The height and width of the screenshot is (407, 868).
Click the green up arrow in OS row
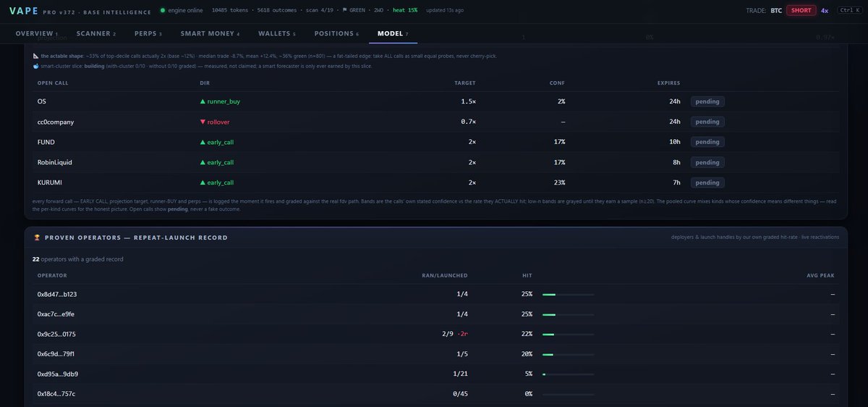tap(203, 101)
